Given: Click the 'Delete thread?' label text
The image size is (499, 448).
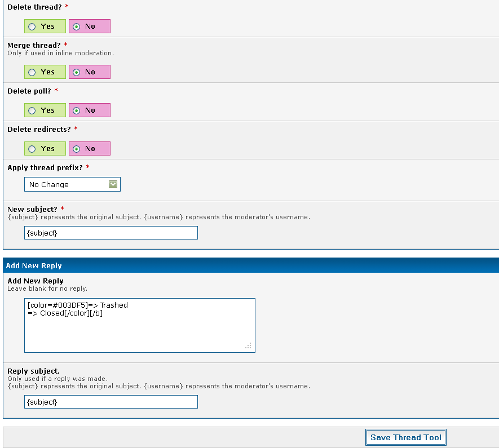Looking at the screenshot, I should (x=34, y=7).
